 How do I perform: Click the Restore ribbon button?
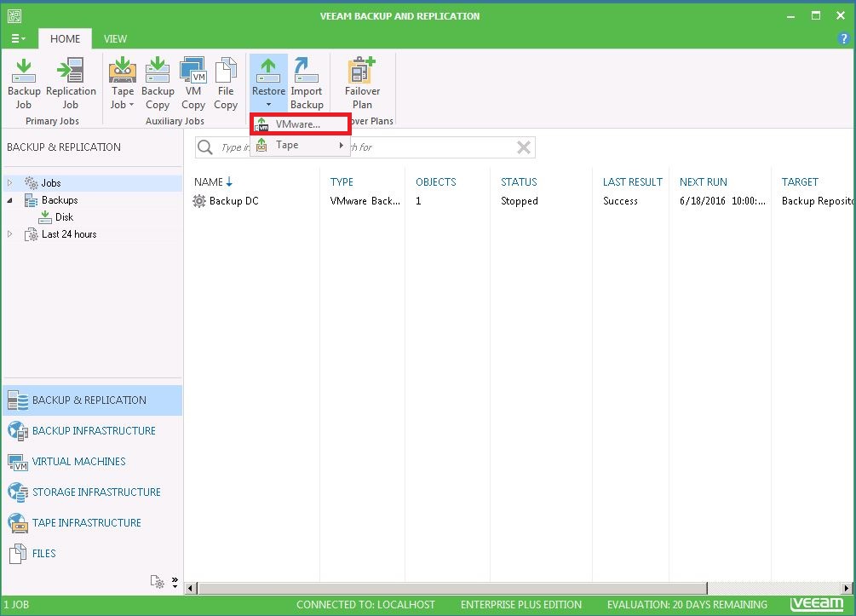point(268,83)
